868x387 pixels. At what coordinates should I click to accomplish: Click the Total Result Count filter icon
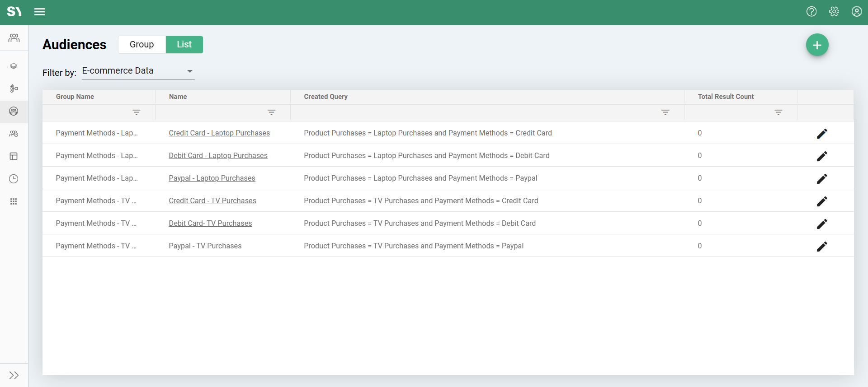point(778,112)
